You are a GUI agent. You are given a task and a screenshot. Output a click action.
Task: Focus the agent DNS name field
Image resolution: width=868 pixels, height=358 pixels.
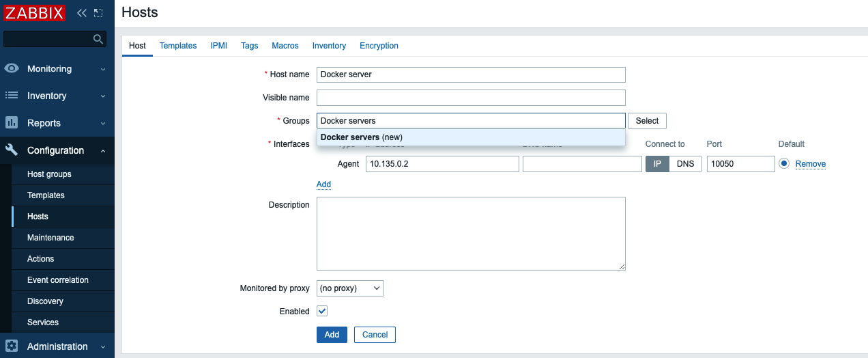pyautogui.click(x=582, y=164)
